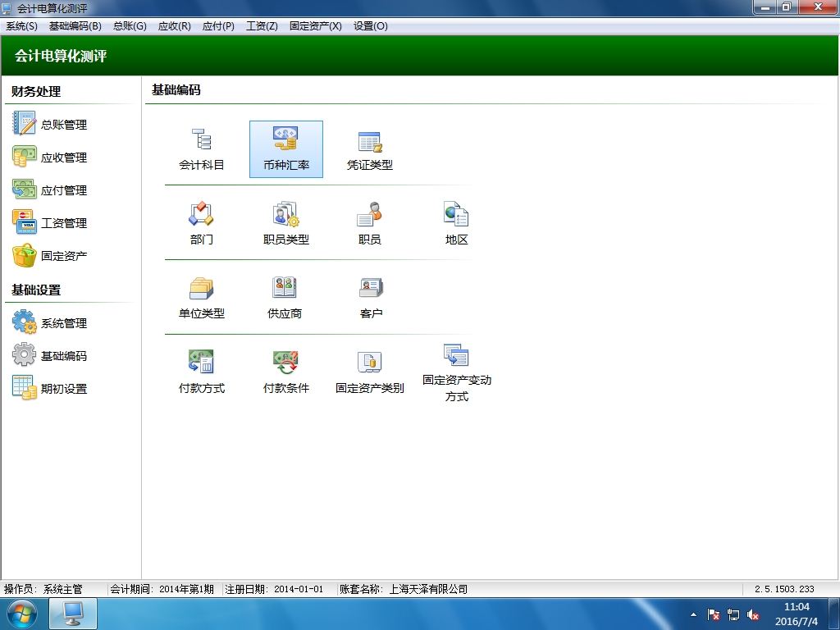Click the muted volume tray icon
Screen dimensions: 840x630
[x=753, y=614]
